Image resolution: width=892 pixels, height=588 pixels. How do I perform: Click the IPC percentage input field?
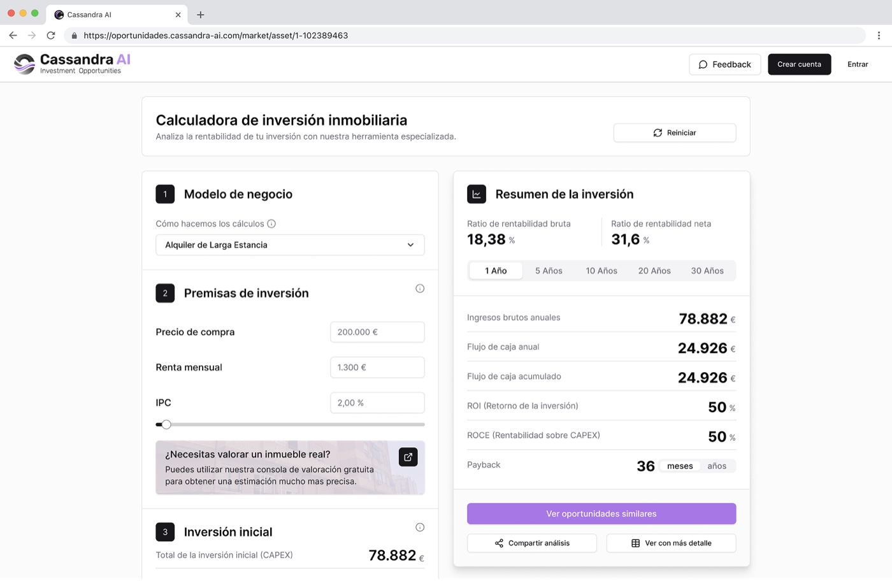(377, 403)
